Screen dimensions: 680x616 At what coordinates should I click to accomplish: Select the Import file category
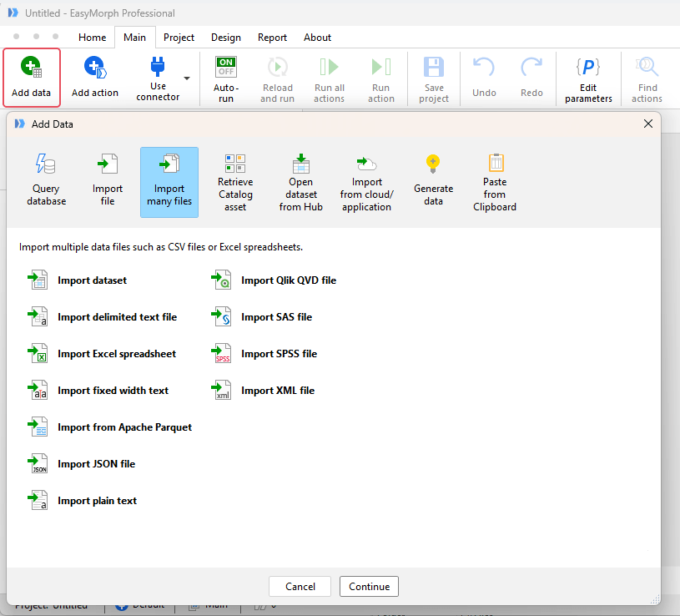tap(108, 182)
